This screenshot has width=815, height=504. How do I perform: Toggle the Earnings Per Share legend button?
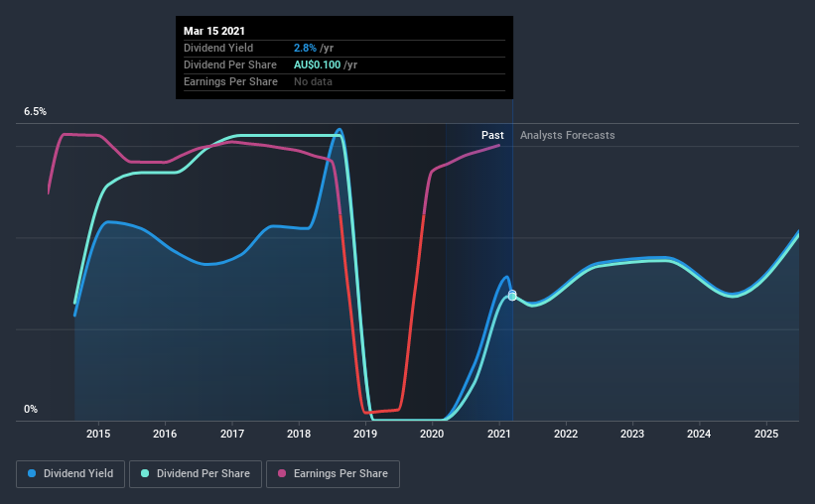pos(333,474)
